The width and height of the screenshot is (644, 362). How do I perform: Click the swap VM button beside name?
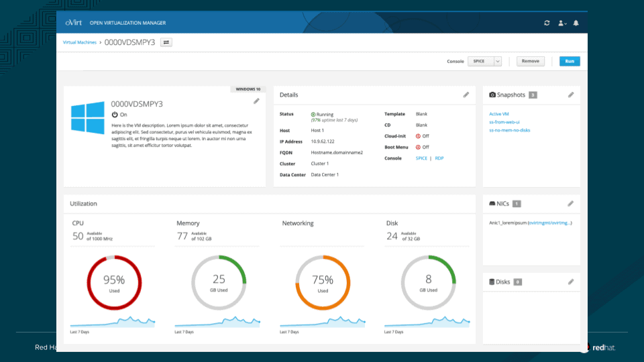166,42
